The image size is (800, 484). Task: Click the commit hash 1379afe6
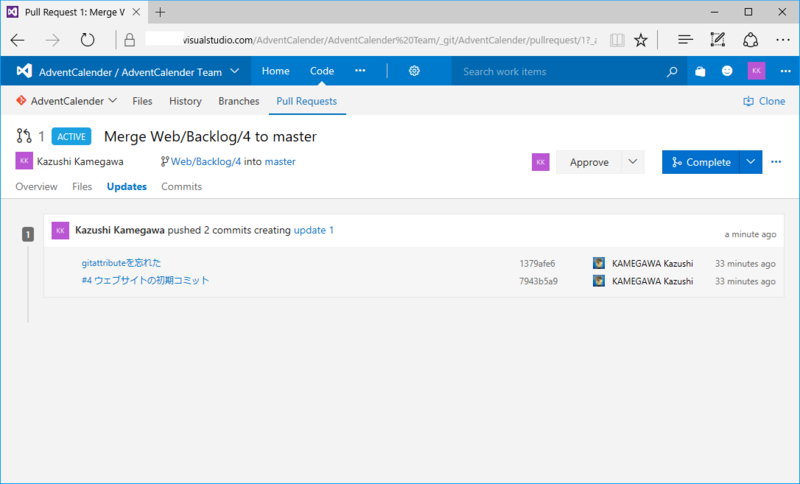point(537,264)
